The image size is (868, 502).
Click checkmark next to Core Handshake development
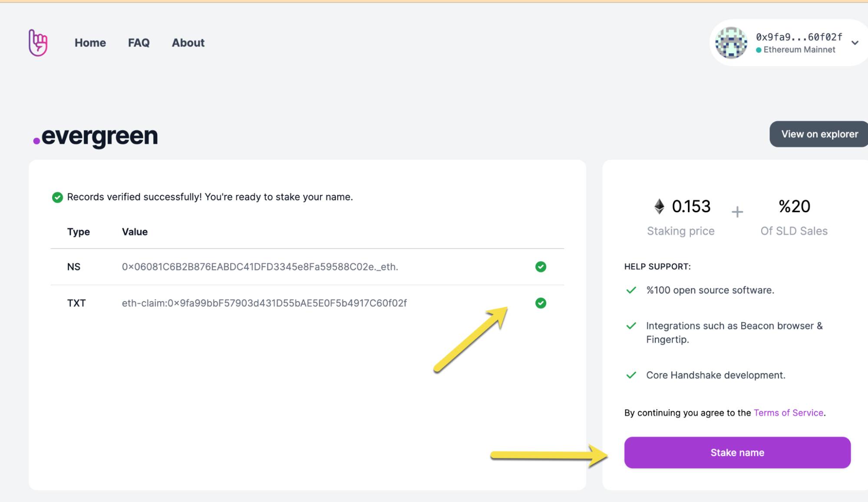point(631,375)
